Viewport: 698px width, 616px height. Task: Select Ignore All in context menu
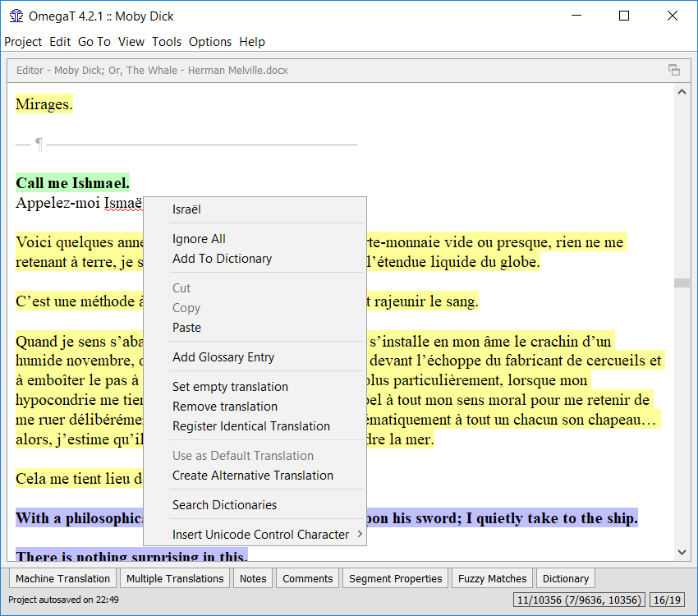pos(255,239)
